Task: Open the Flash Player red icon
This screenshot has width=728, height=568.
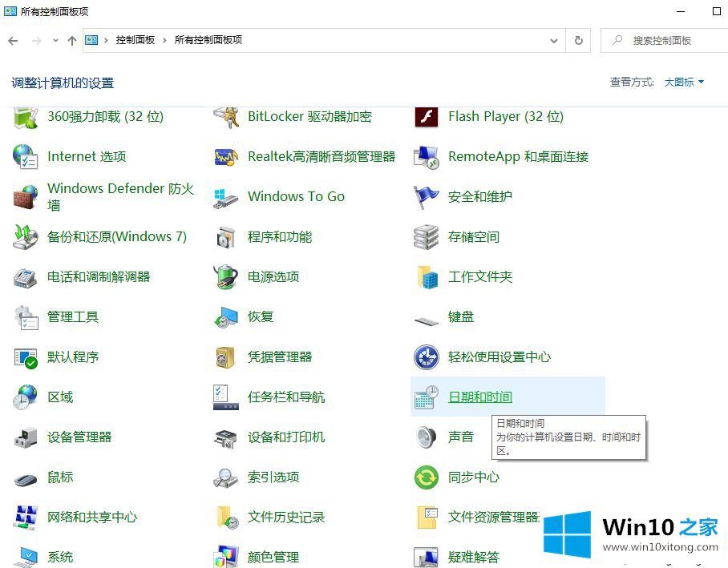Action: [427, 117]
